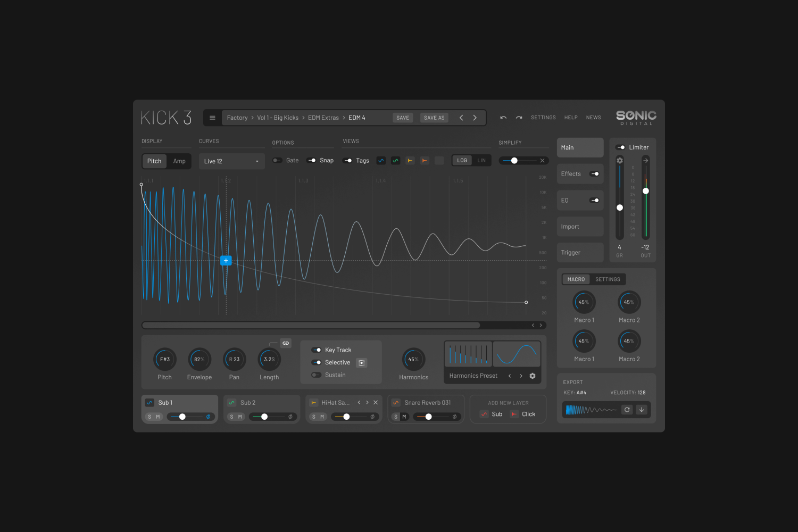Viewport: 798px width, 532px height.
Task: Click the Length link chain icon
Action: click(286, 343)
